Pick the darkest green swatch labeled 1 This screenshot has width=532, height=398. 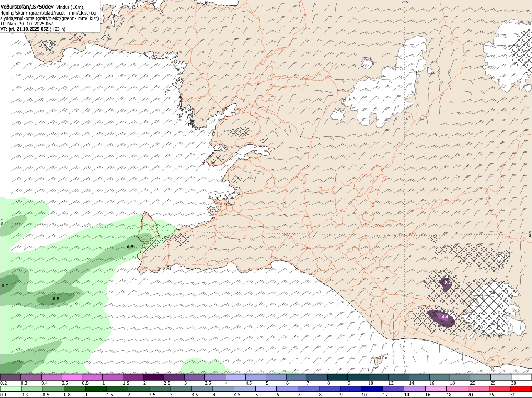(95, 389)
